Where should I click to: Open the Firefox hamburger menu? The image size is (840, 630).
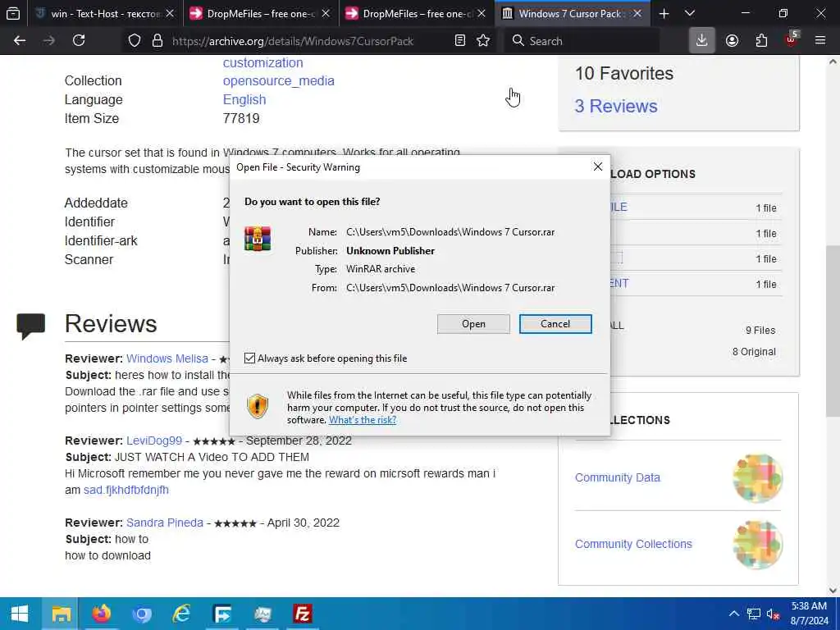[x=820, y=41]
